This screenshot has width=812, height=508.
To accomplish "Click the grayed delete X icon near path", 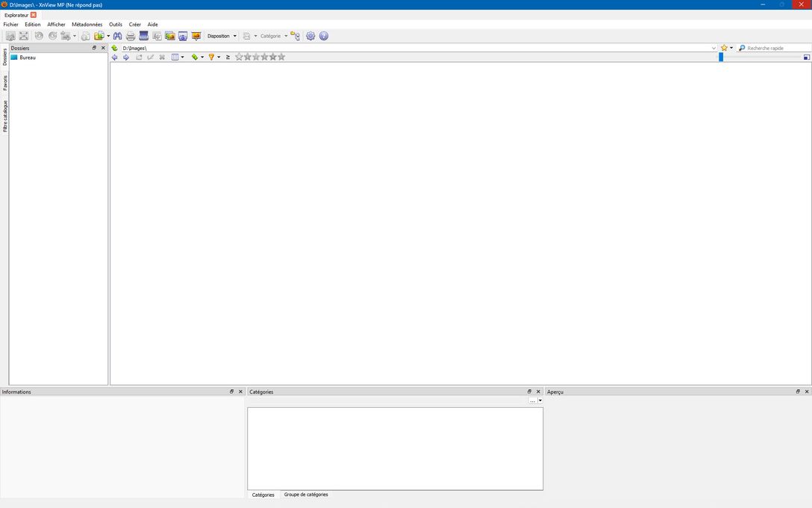I will point(162,57).
